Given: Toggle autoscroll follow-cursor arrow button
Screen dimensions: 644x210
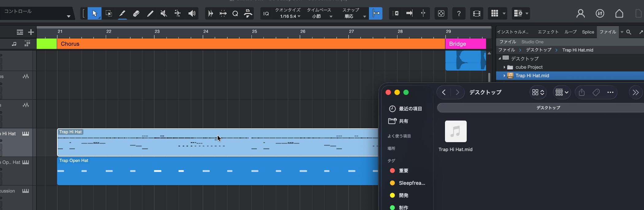Looking at the screenshot, I should coord(409,14).
